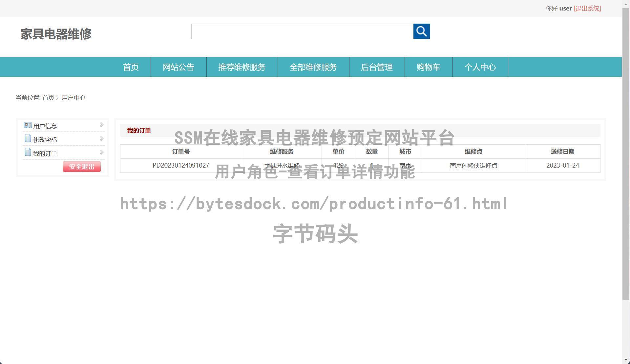This screenshot has width=630, height=364.
Task: Open 全部维修服务 navigation item
Action: (313, 67)
